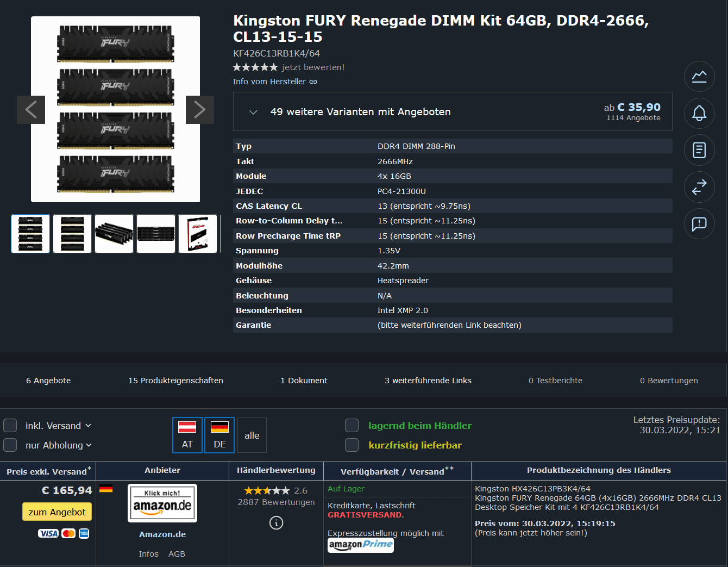Click the GRATISVERSAND text
This screenshot has width=728, height=567.
point(365,515)
